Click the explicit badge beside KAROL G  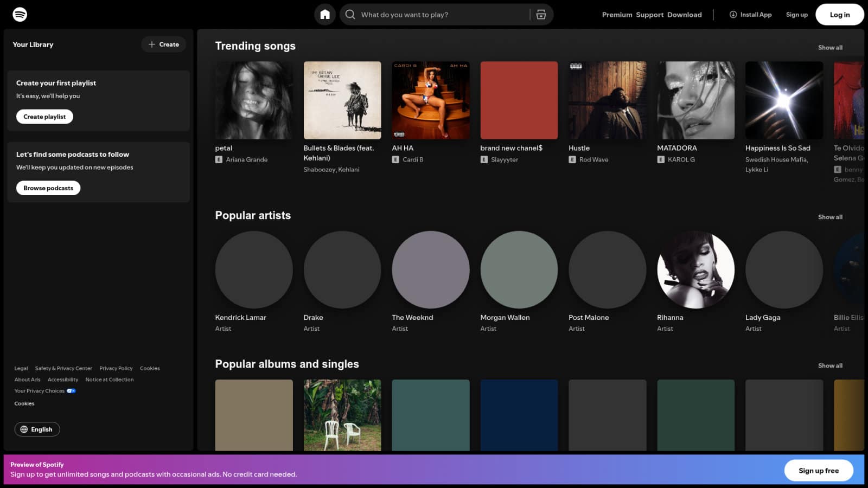pos(661,159)
